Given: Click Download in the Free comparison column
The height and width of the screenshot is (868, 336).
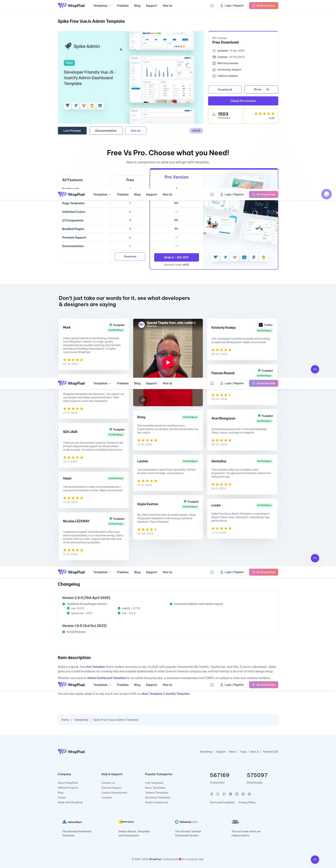Looking at the screenshot, I should (x=130, y=256).
